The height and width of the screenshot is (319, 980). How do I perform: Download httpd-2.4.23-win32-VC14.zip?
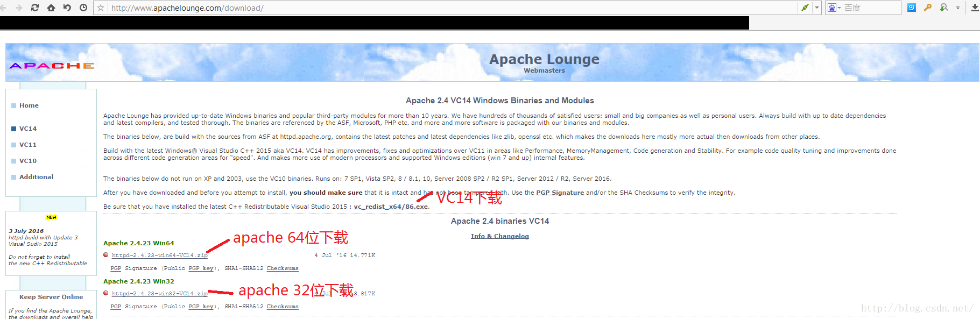[159, 294]
